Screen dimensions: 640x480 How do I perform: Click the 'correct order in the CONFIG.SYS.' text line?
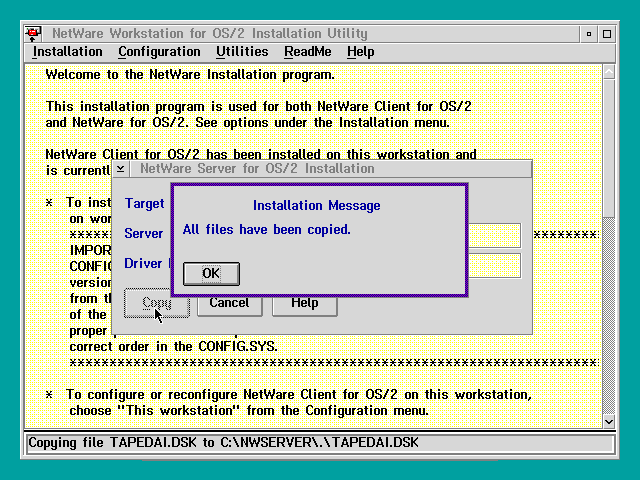(173, 347)
